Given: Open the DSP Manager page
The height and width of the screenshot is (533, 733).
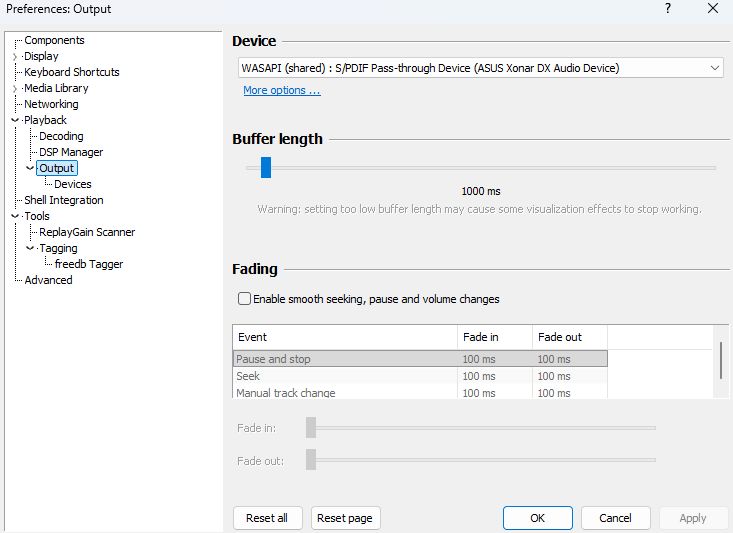Looking at the screenshot, I should click(x=71, y=152).
